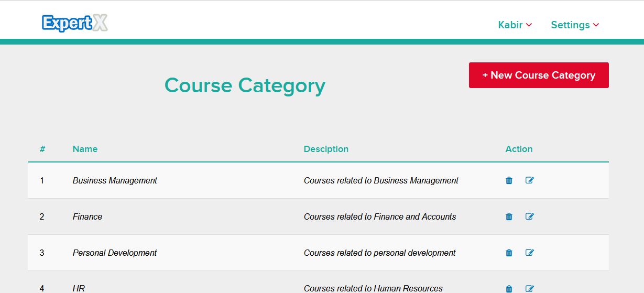Edit the Business Management category
644x293 pixels.
[530, 180]
